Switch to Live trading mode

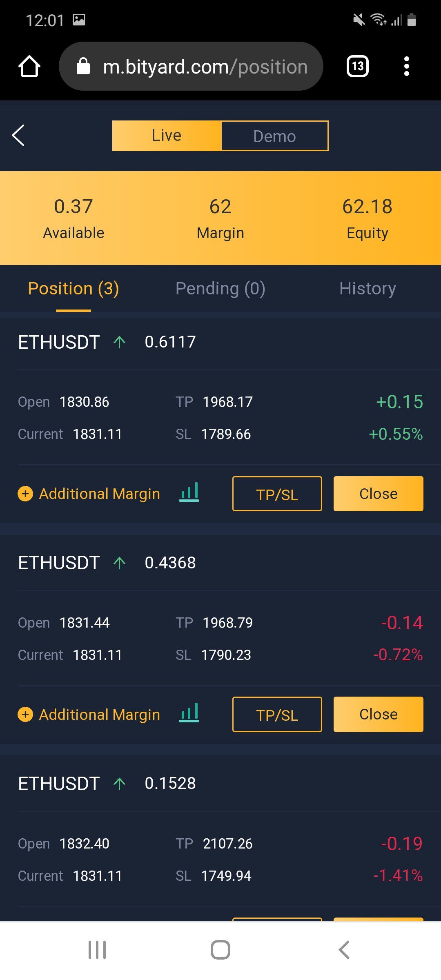pyautogui.click(x=167, y=136)
